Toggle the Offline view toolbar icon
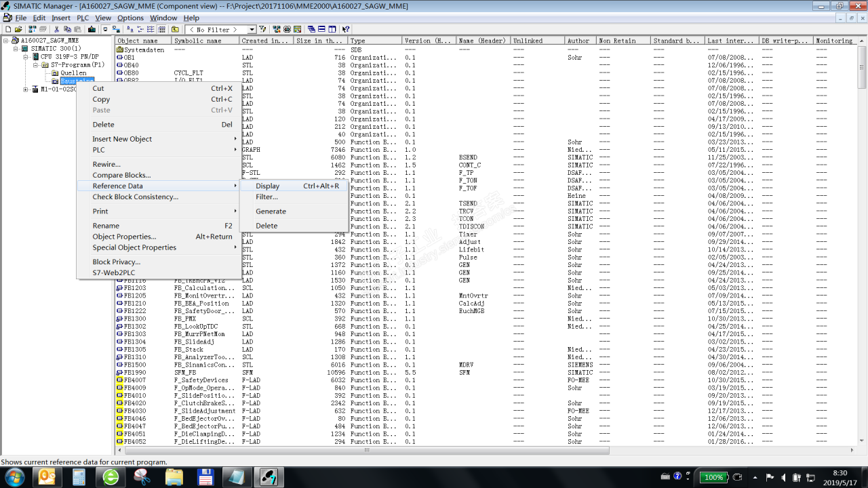868x488 pixels. 105,29
